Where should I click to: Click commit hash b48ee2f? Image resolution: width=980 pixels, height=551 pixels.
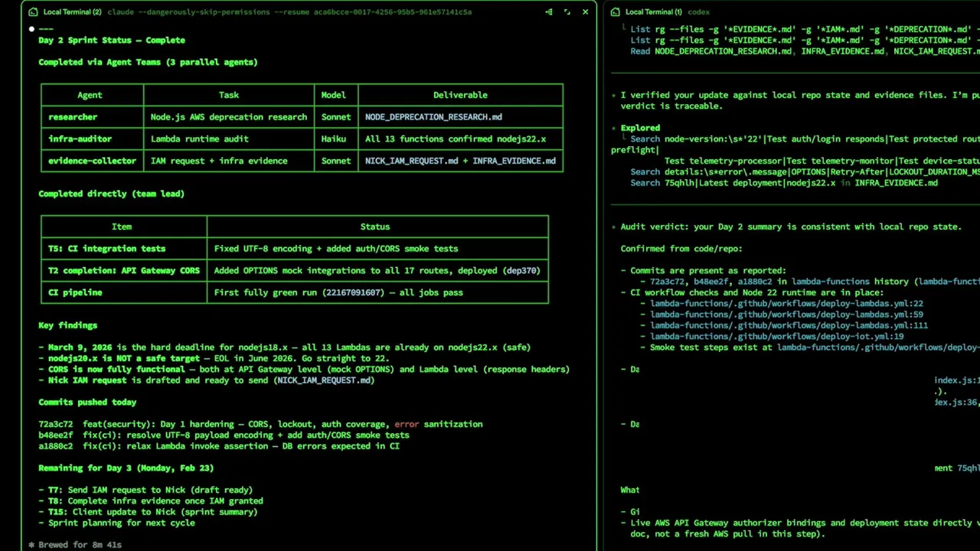[x=55, y=435]
